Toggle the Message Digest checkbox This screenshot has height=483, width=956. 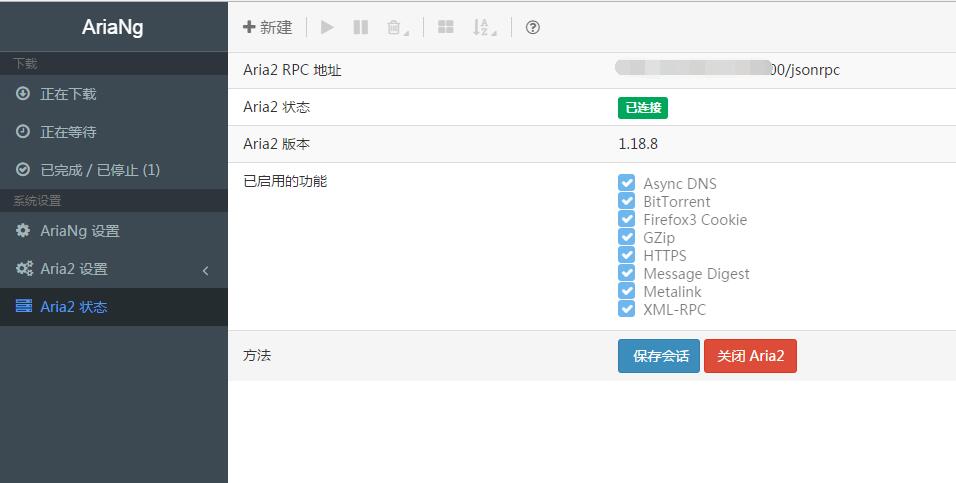(x=626, y=273)
